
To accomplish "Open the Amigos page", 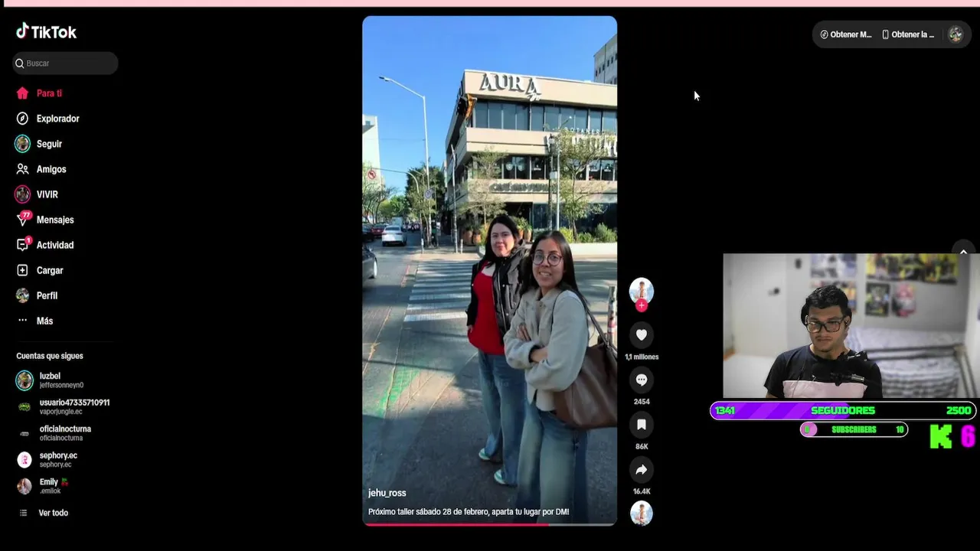I will click(51, 169).
